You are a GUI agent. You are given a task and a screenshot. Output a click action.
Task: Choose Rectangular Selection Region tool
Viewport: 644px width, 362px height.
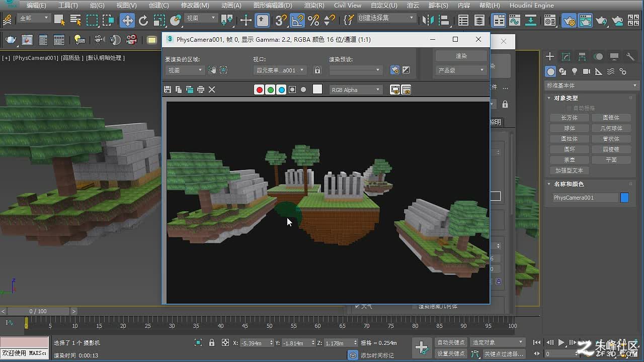point(92,21)
